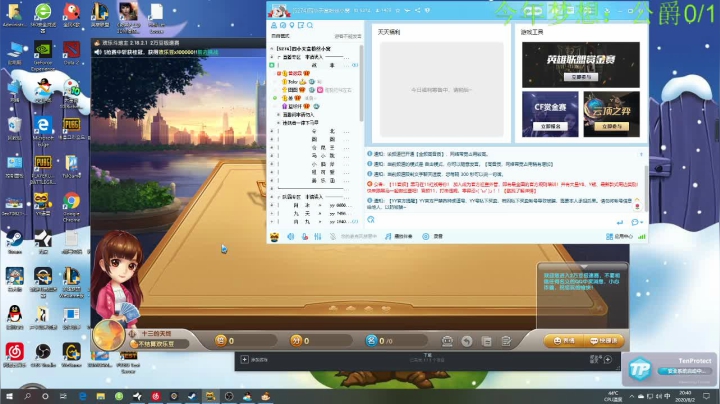Click the 快捷语 button in game
720x404 pixels.
(x=603, y=341)
